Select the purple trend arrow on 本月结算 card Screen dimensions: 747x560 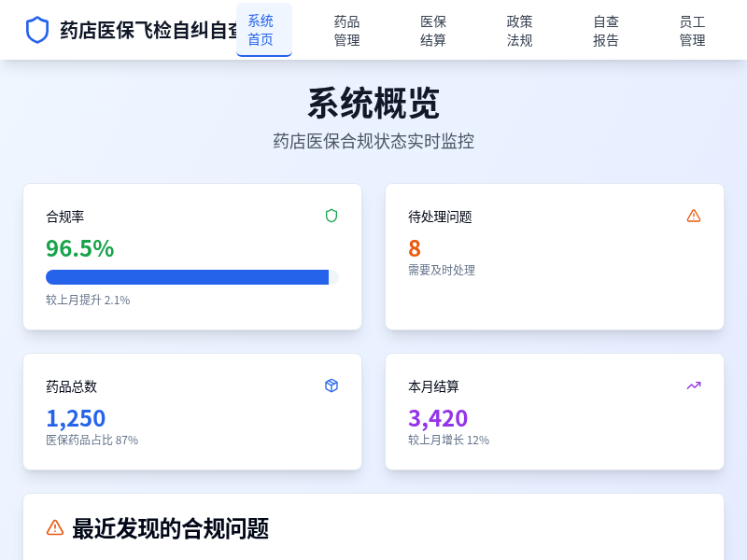[694, 385]
